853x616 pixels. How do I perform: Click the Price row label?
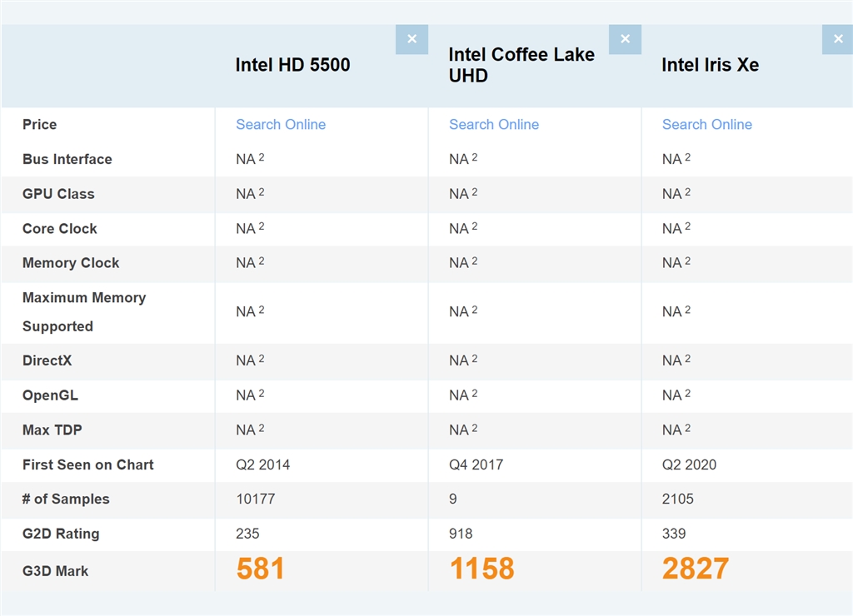(40, 125)
